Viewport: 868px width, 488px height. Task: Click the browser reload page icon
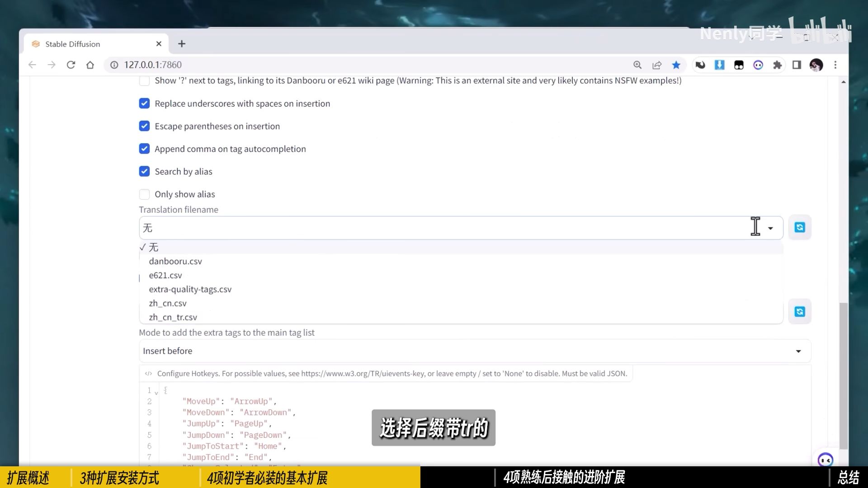coord(71,64)
